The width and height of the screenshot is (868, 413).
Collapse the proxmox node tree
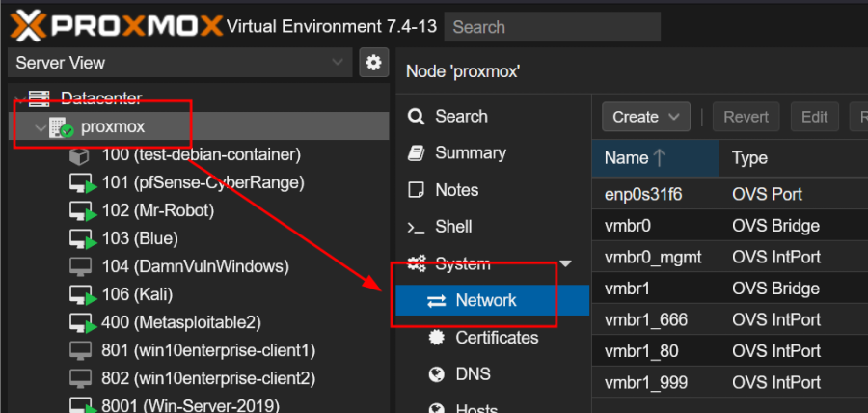pos(40,126)
